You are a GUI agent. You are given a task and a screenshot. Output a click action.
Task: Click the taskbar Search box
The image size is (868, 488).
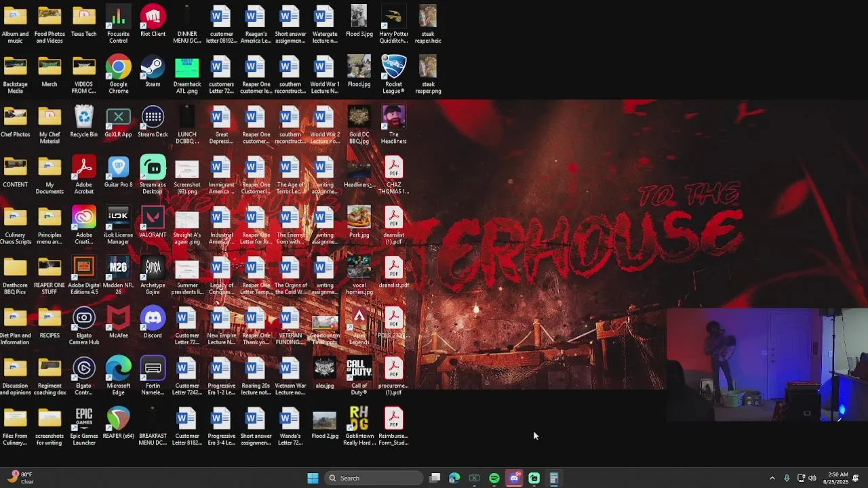tap(373, 478)
